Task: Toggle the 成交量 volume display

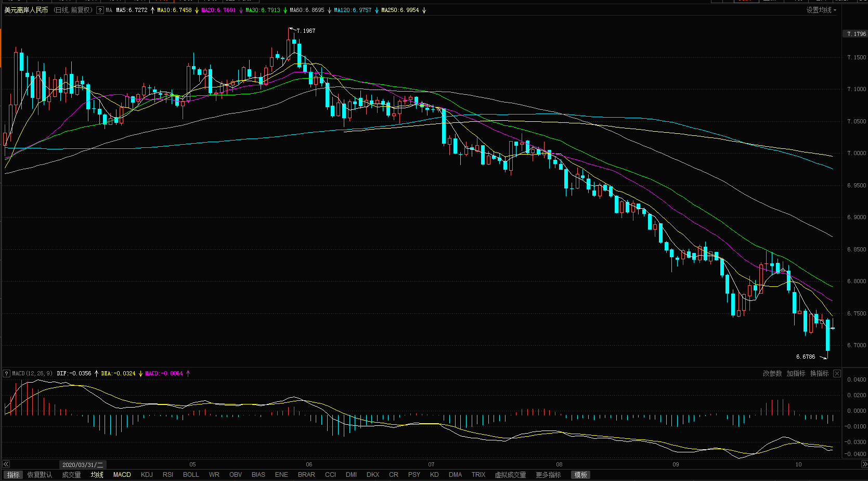Action: click(x=71, y=475)
